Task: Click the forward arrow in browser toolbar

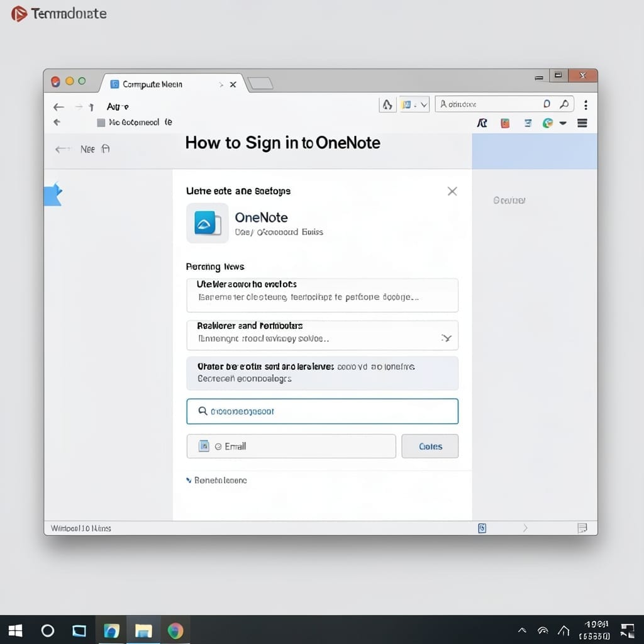Action: coord(79,107)
